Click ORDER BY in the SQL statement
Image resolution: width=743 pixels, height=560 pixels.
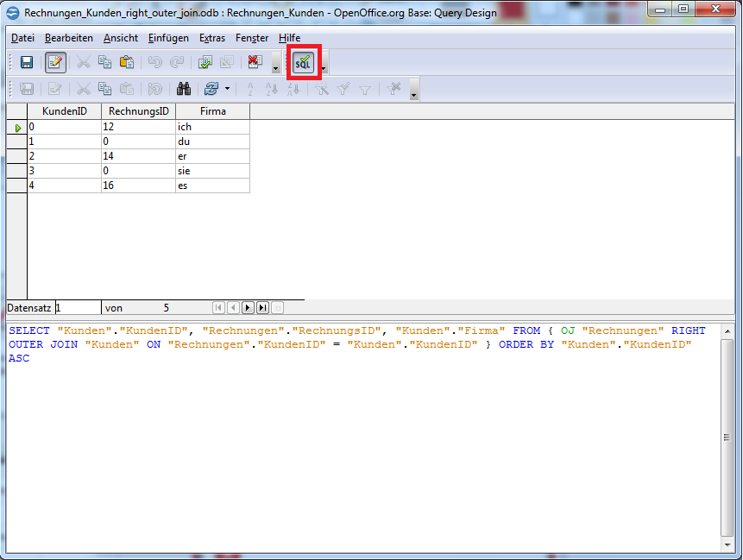(526, 344)
